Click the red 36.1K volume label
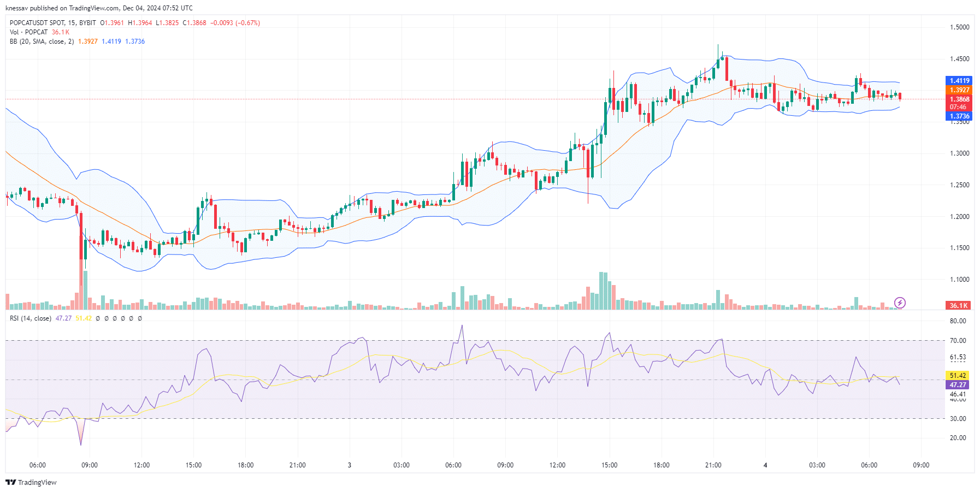Screen dimensions: 980x492 [x=959, y=306]
